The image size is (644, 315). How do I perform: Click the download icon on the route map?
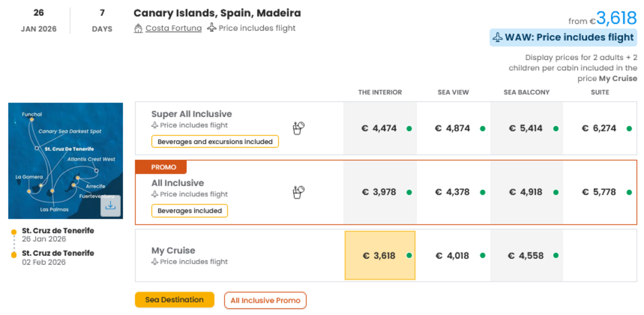pyautogui.click(x=111, y=206)
